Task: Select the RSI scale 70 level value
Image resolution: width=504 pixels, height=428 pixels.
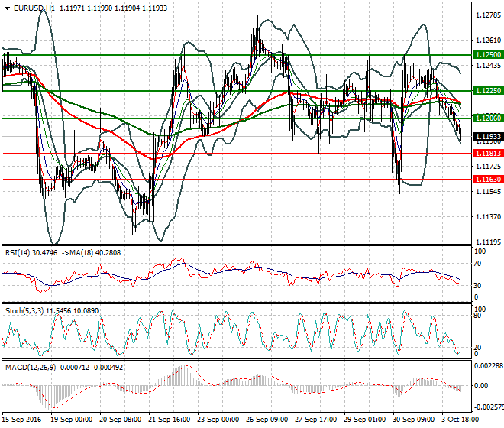Action: pyautogui.click(x=477, y=264)
